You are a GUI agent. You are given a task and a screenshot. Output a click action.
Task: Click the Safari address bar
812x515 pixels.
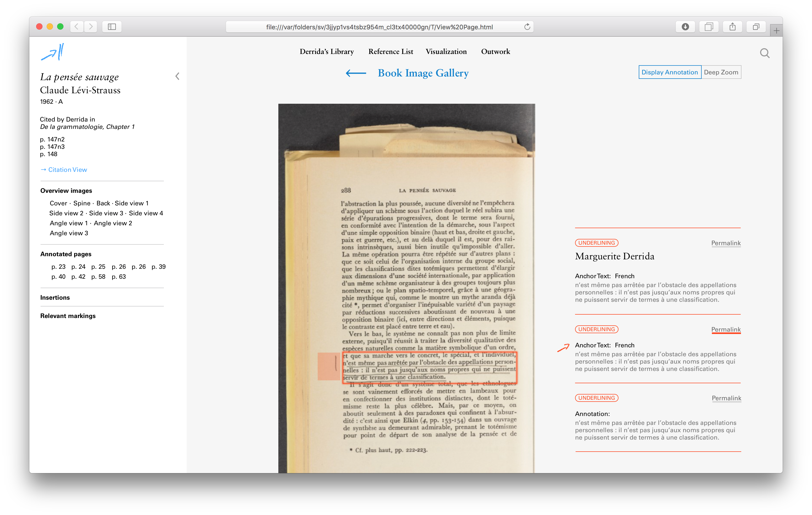click(379, 27)
